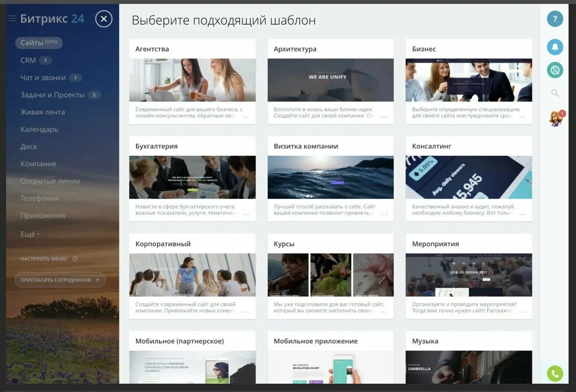Select the Агентства template thumbnail
Image resolution: width=576 pixels, height=392 pixels.
click(x=192, y=80)
